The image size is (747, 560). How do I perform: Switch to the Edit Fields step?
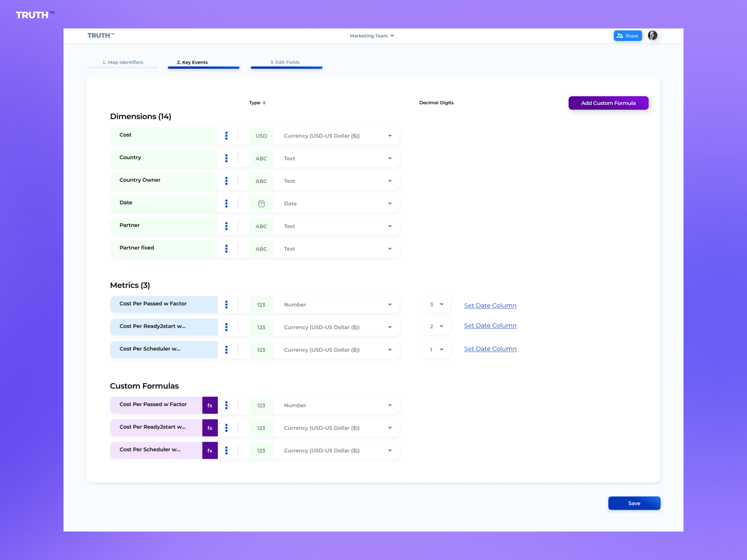(x=286, y=63)
